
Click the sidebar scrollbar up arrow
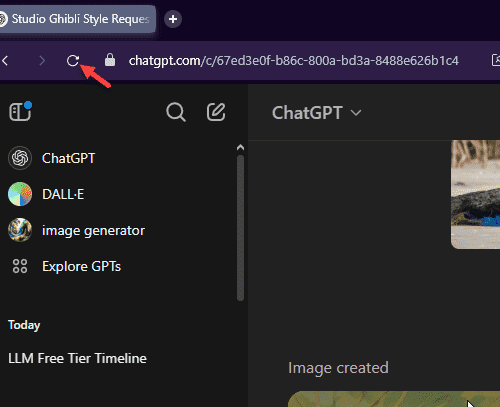coord(240,147)
